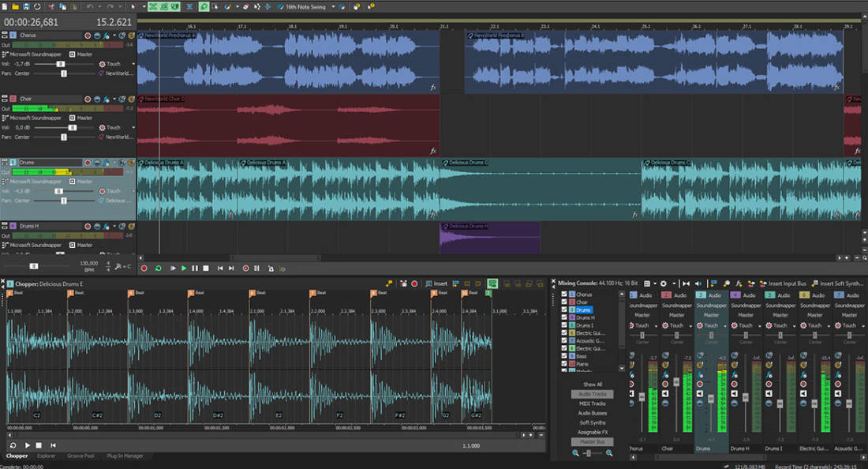Open the Mixing Console settings gear
This screenshot has width=868, height=469.
point(662,284)
